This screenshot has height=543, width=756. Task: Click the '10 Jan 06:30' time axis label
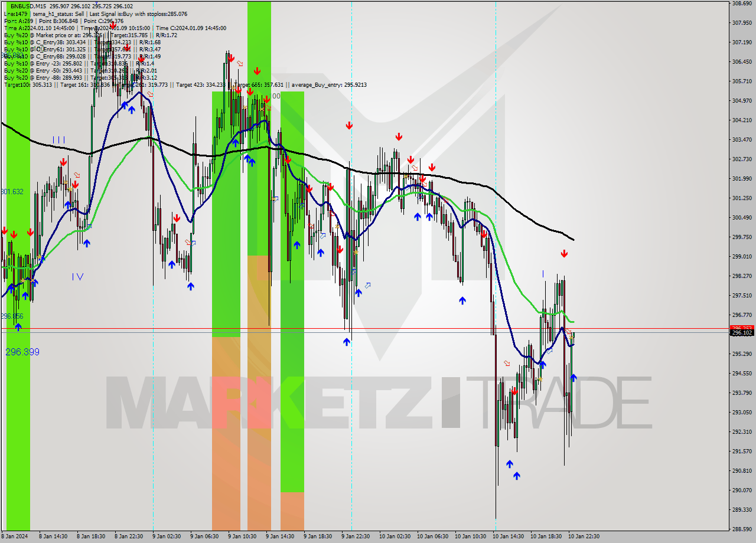432,537
